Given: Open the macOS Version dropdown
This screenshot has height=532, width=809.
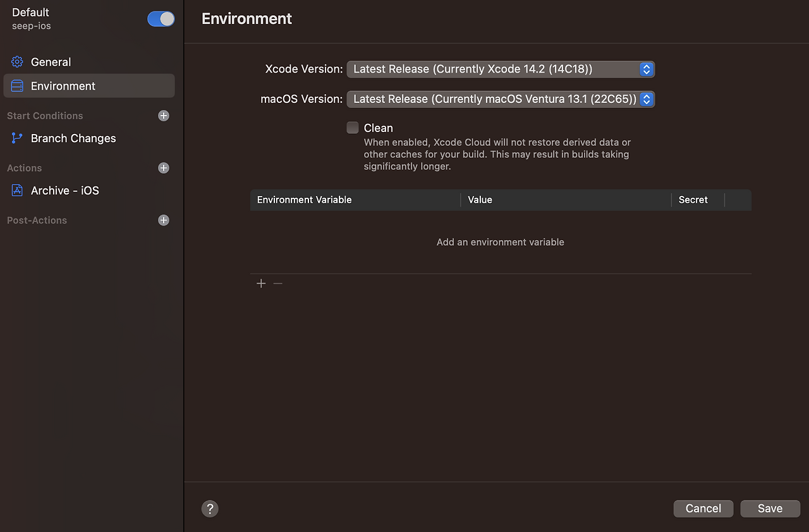Looking at the screenshot, I should pyautogui.click(x=501, y=99).
